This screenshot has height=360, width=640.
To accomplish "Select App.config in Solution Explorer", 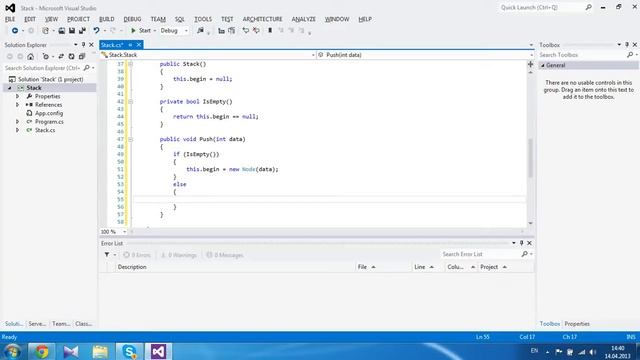I will coord(49,113).
